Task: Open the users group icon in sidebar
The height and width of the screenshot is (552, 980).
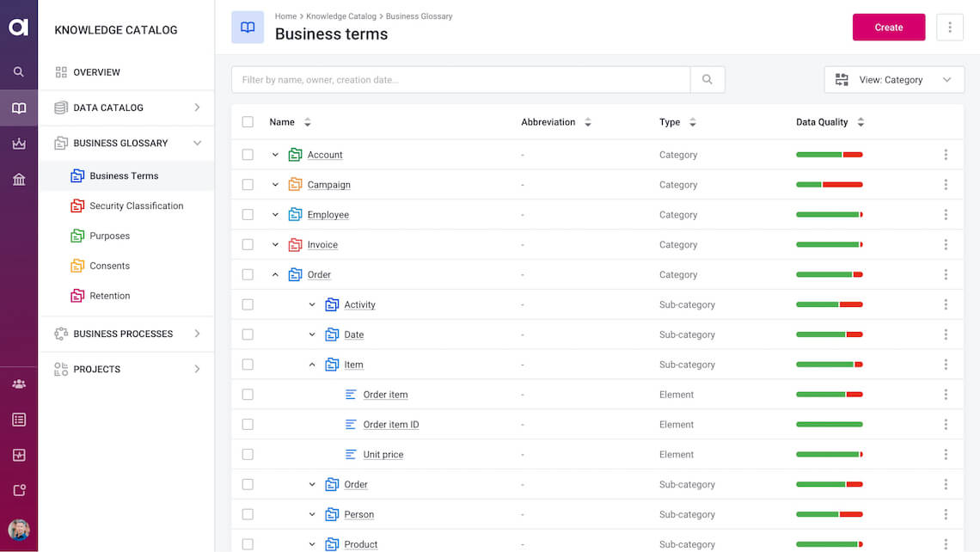Action: pyautogui.click(x=18, y=384)
